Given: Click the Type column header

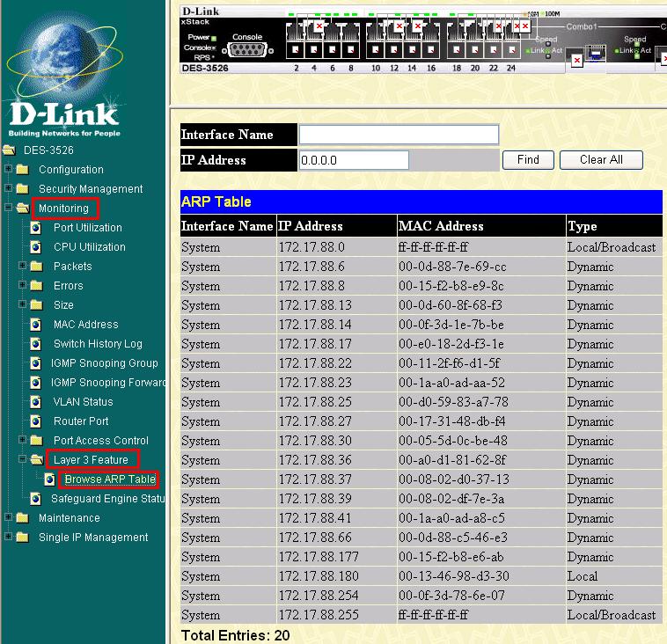Looking at the screenshot, I should point(614,226).
